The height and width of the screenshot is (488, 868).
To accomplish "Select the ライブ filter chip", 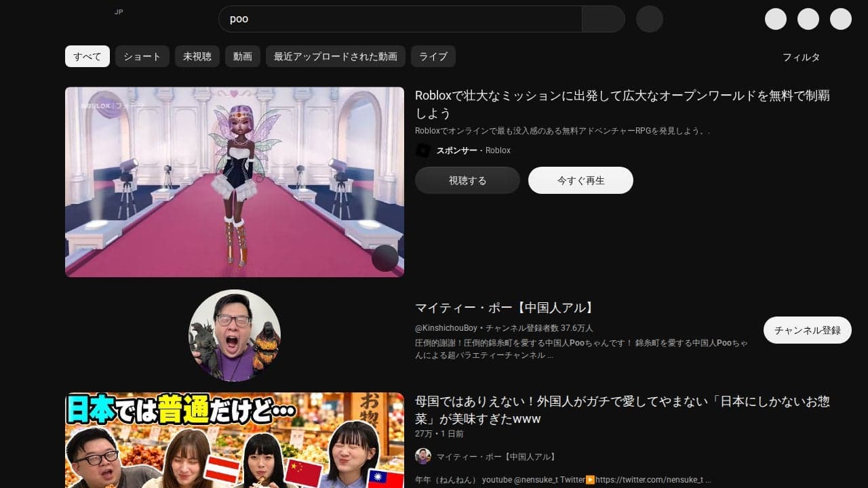I will pyautogui.click(x=433, y=56).
